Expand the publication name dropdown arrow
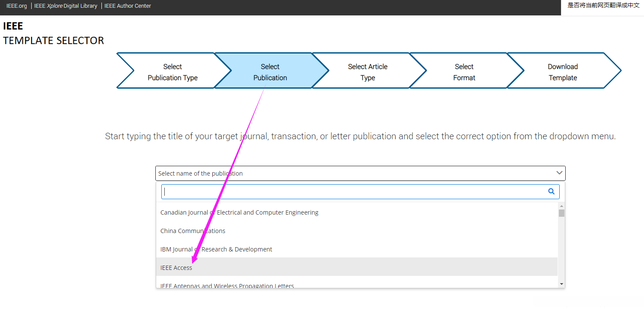 559,173
